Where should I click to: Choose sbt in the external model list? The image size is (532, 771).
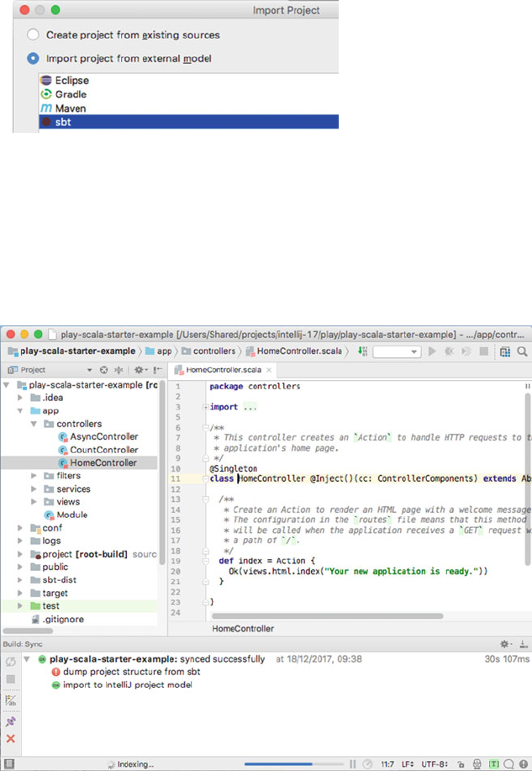pyautogui.click(x=188, y=122)
